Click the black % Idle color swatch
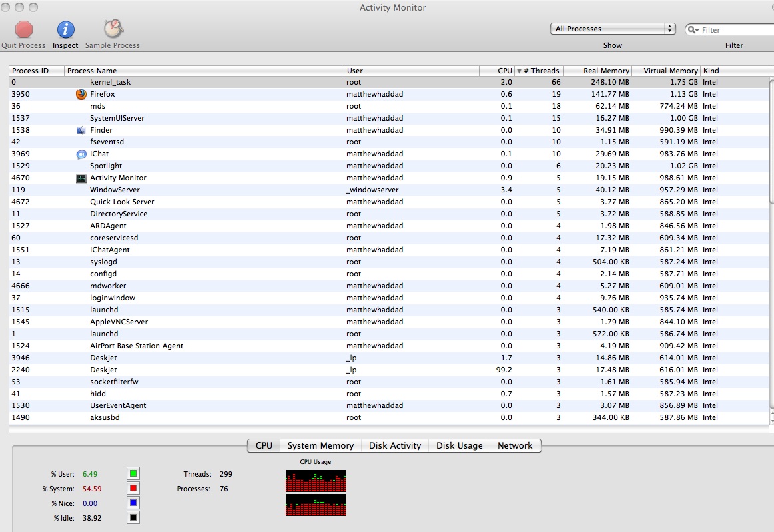 click(133, 518)
